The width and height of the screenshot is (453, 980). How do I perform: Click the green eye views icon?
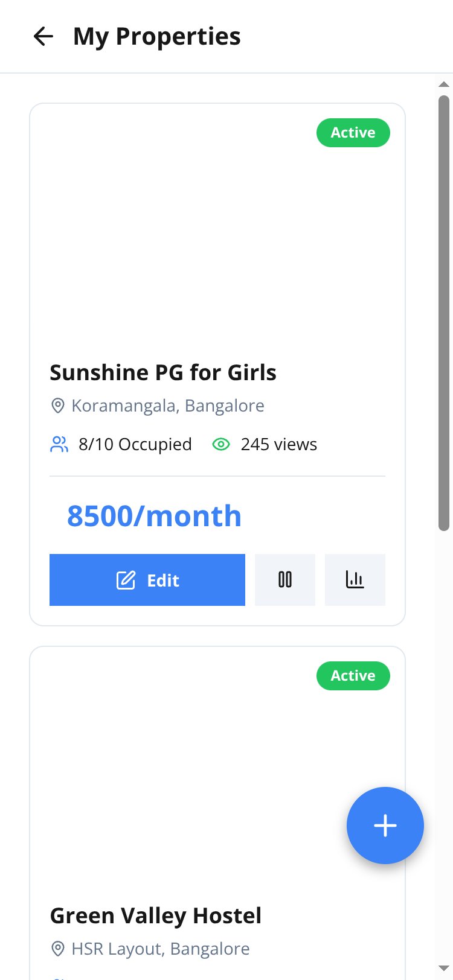221,445
